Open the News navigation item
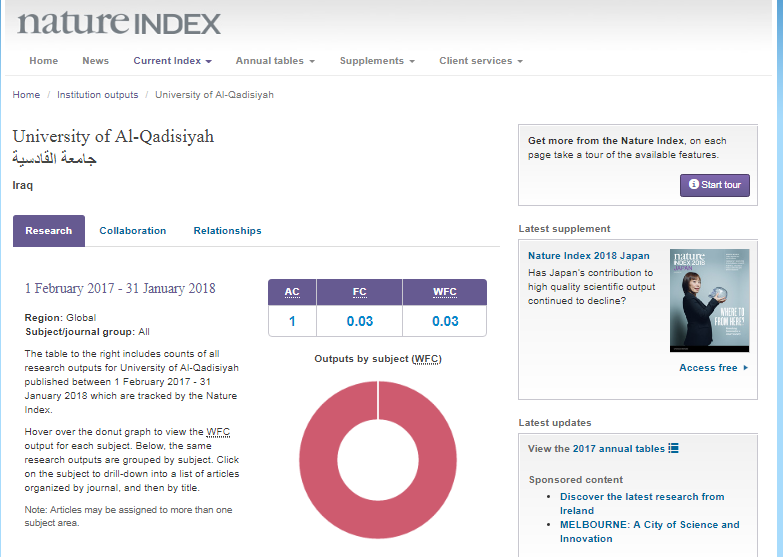Image resolution: width=783 pixels, height=557 pixels. point(95,61)
